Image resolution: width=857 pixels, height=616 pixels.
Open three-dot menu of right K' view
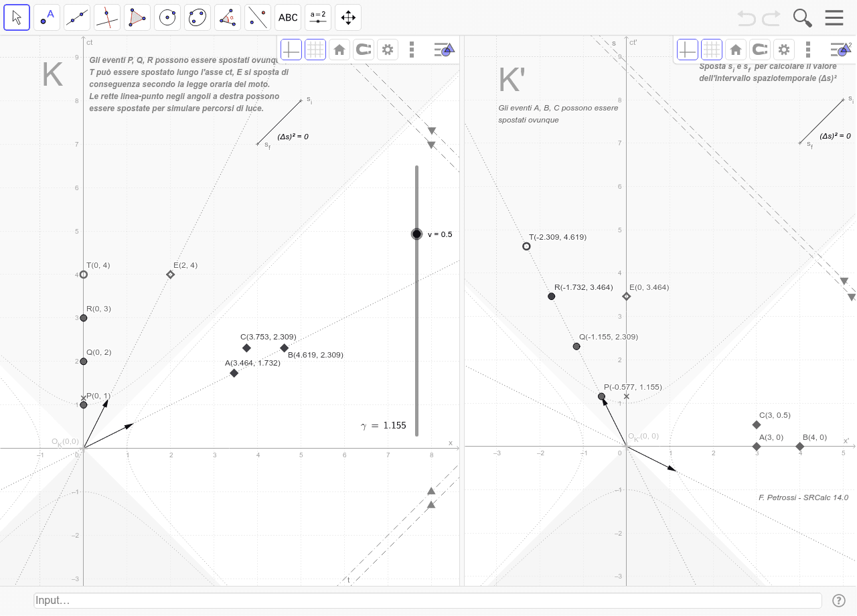pyautogui.click(x=808, y=50)
